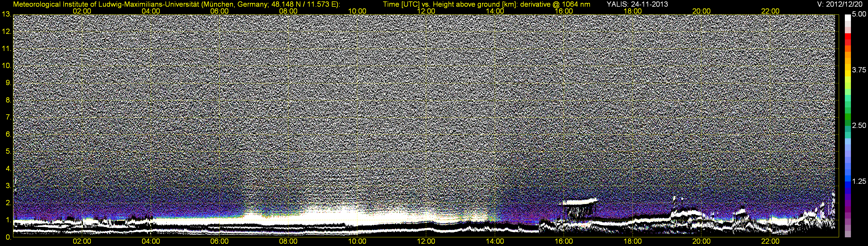This screenshot has height=246, width=868.
Task: Click the height label 11 km
Action: 6,49
